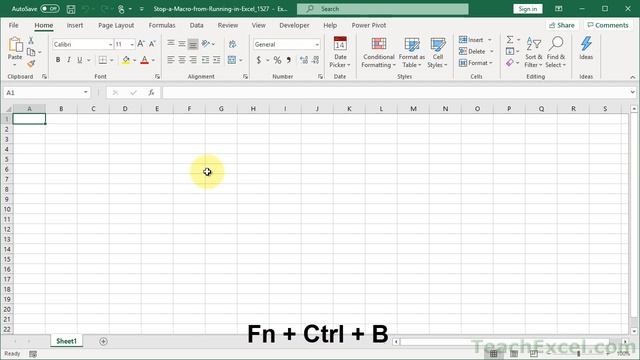Click the Increase Decimal icon
Screen dimensions: 640x360
coord(304,60)
